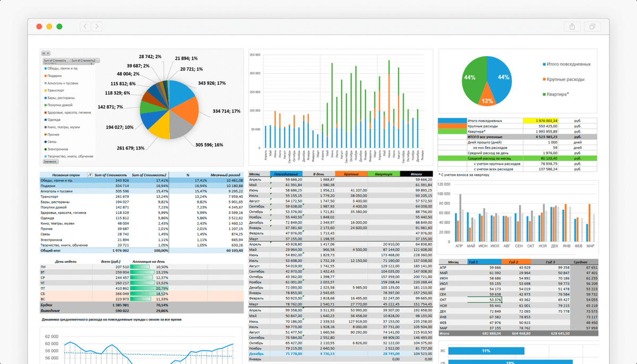Click the orange Подарки legend swatch

point(45,76)
